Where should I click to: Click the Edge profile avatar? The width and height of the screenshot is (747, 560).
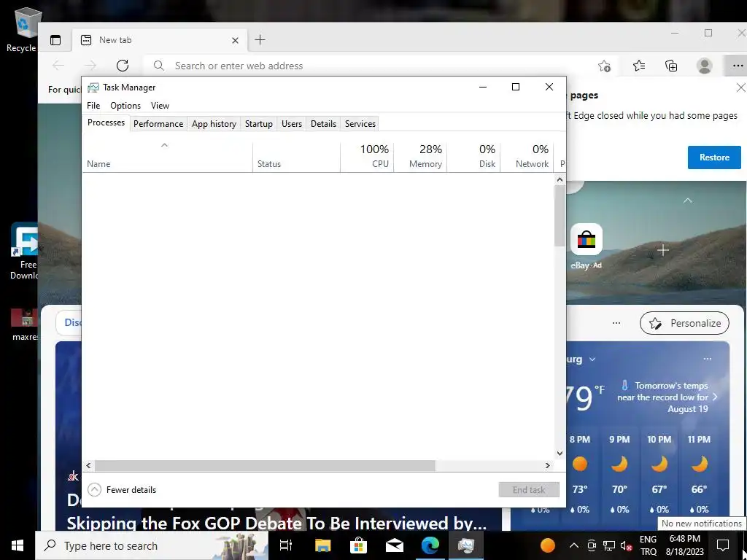[704, 66]
